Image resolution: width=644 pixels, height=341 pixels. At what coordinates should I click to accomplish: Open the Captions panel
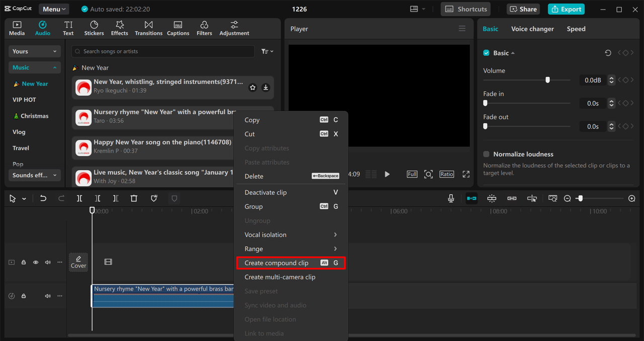(178, 28)
